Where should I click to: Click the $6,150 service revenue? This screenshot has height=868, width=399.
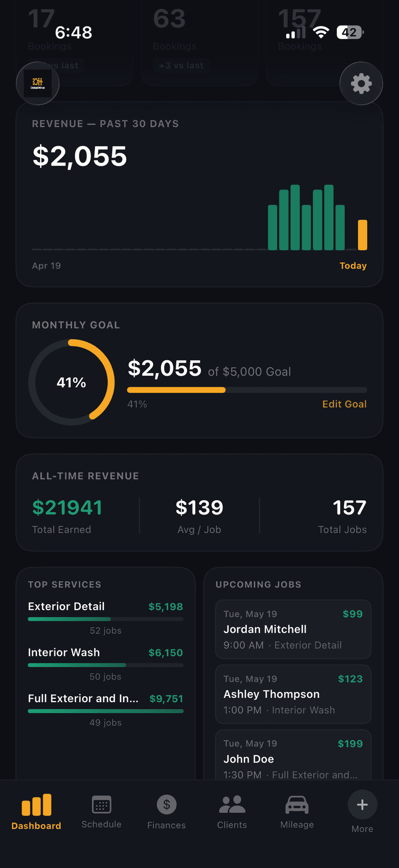[166, 653]
